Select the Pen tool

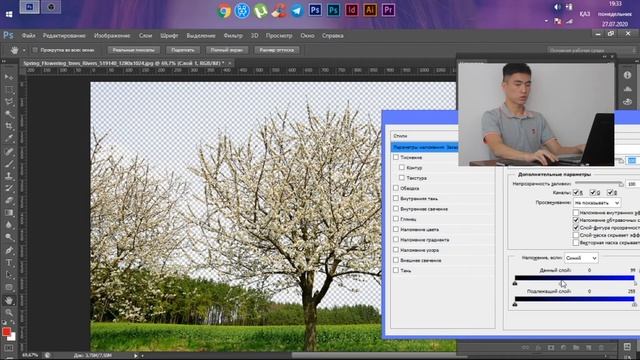coord(9,250)
